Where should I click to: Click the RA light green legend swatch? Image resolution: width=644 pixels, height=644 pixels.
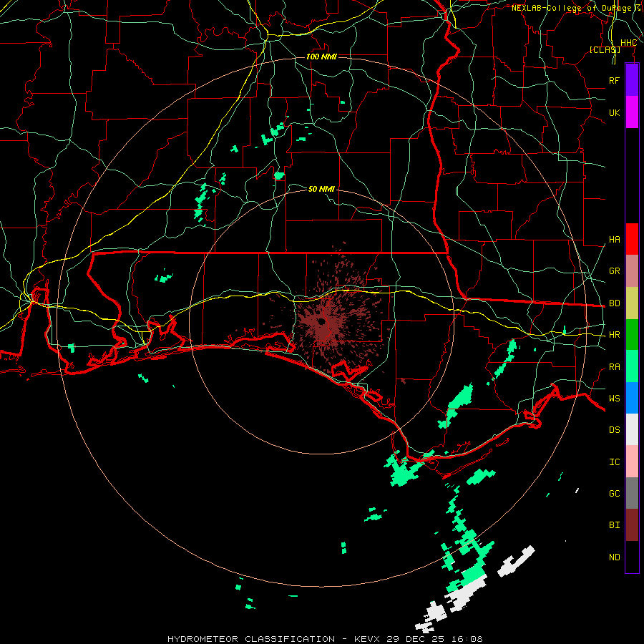(632, 366)
